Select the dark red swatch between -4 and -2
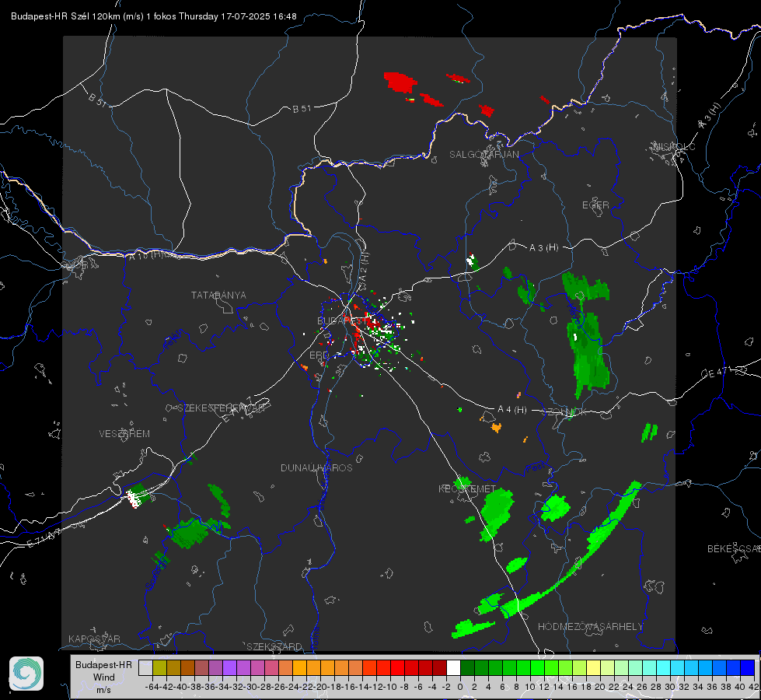The width and height of the screenshot is (761, 700). pos(439,667)
